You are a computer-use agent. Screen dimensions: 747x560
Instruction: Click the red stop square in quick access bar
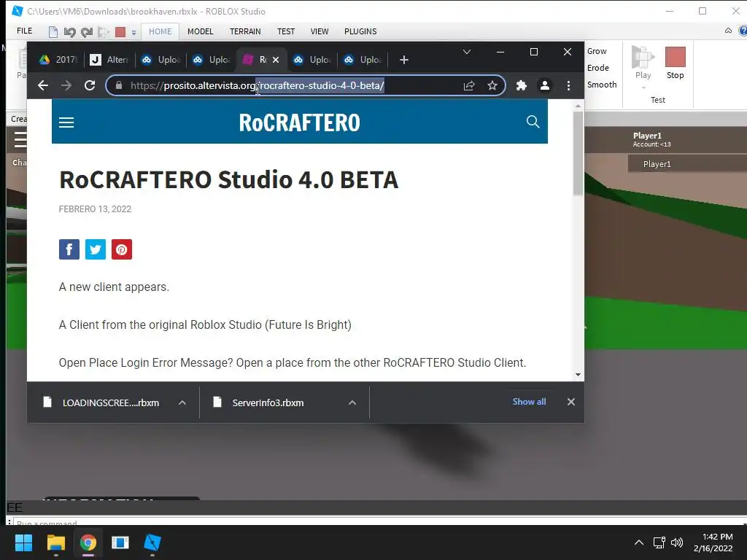click(120, 32)
